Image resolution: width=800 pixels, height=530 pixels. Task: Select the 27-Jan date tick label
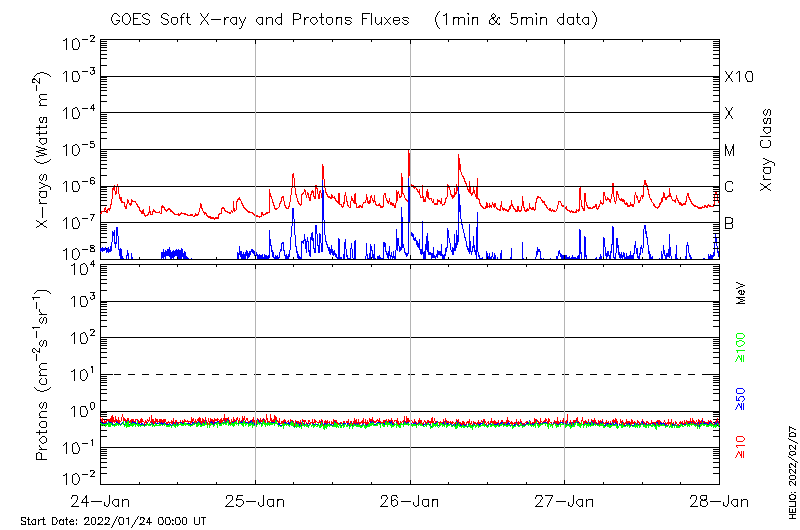[564, 500]
